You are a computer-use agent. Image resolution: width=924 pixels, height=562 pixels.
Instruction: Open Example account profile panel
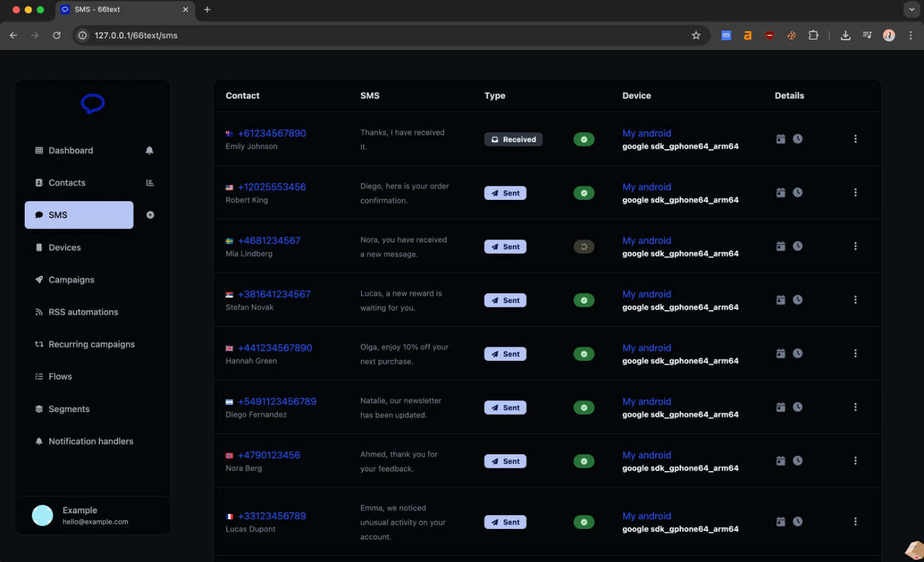pos(93,515)
